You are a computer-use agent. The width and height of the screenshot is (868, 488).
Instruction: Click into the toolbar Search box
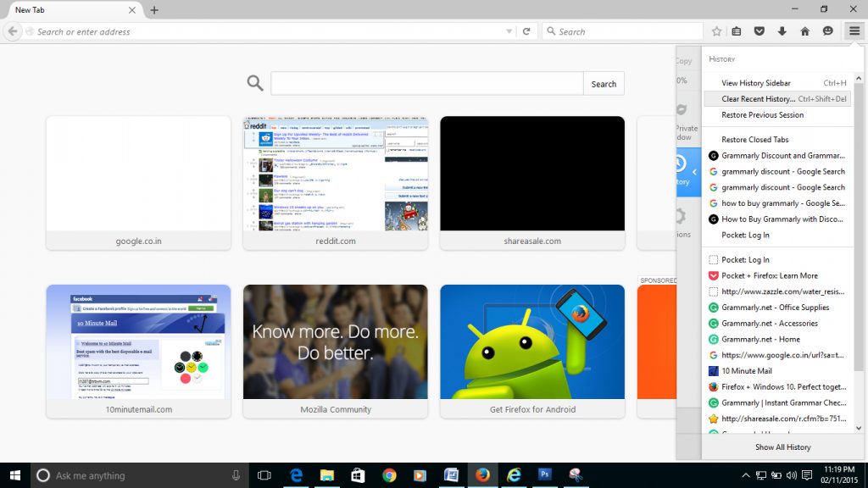click(622, 31)
